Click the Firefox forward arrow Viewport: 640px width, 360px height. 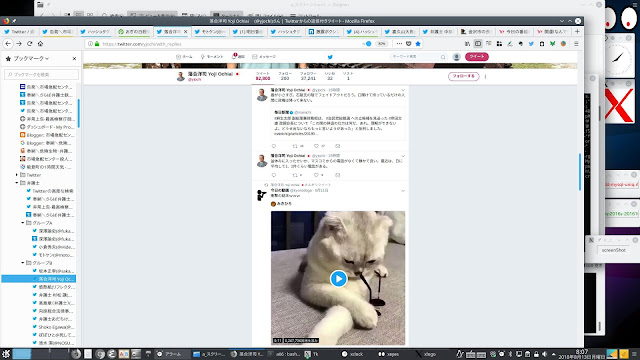click(19, 44)
